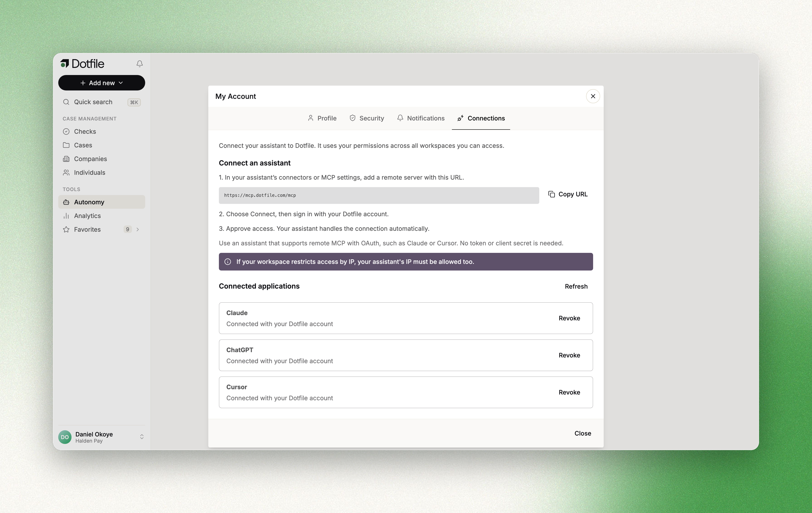Revoke the Claude connection
The height and width of the screenshot is (513, 812).
(569, 318)
